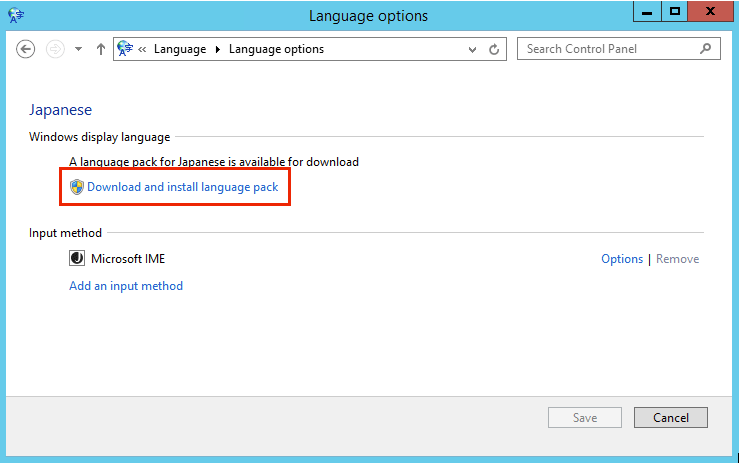
Task: Click the Save button
Action: [585, 417]
